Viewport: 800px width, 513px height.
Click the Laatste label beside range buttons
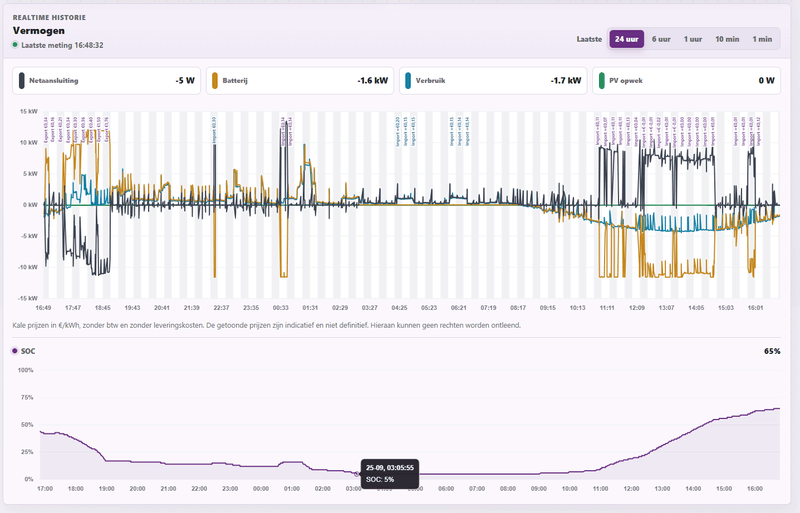point(589,39)
